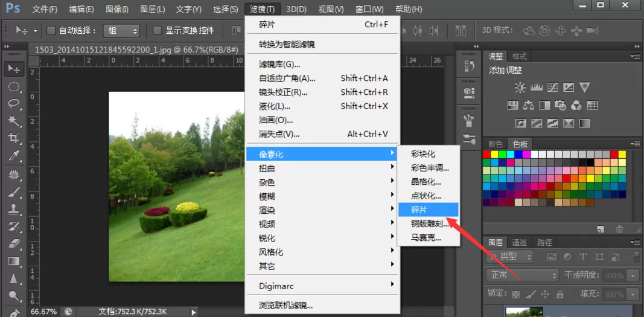
Task: Pick the black swatch in 色板
Action: [590, 162]
